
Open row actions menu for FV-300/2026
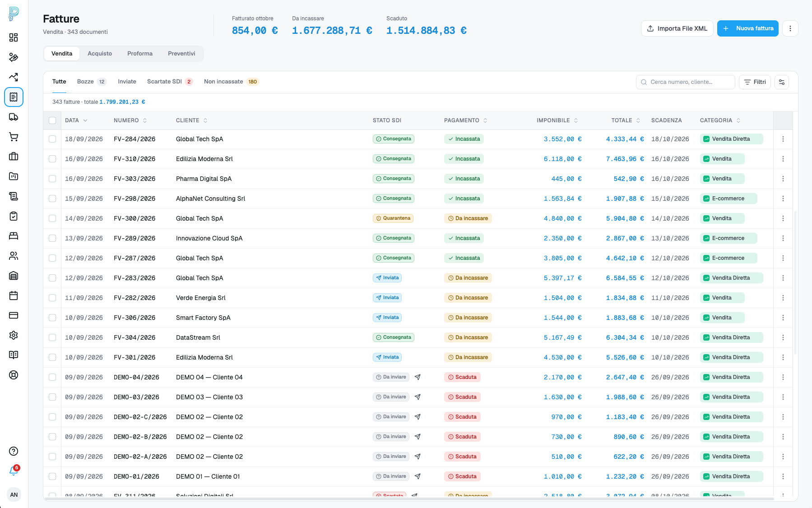[783, 218]
